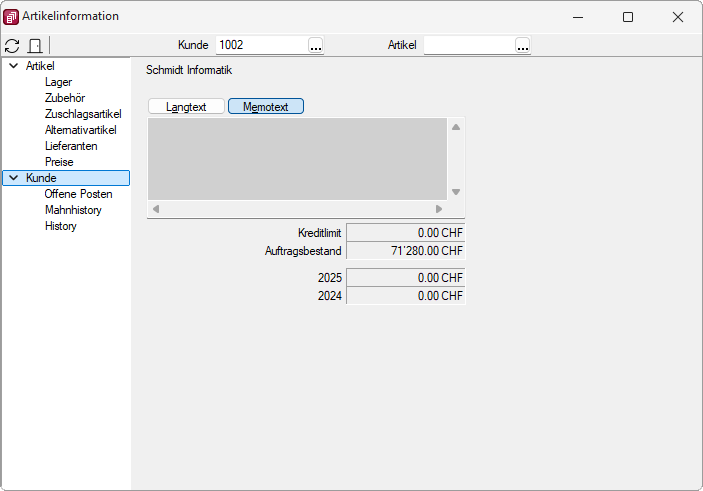Click the Artikelinformation app icon in the title bar
This screenshot has width=703, height=491.
tap(12, 16)
